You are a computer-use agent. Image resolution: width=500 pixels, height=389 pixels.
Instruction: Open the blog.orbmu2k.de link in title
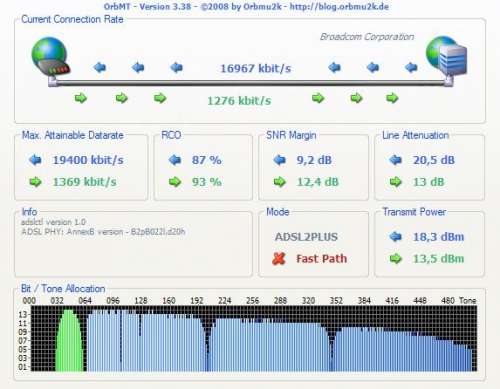click(x=339, y=6)
